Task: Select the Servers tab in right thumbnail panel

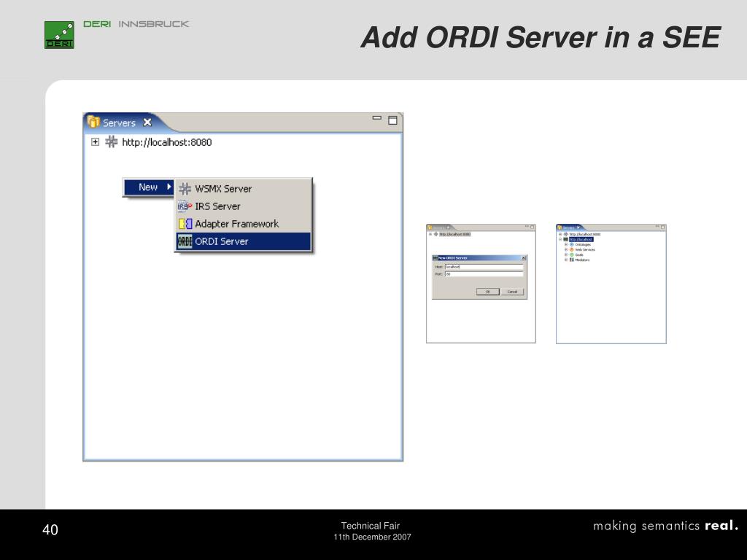Action: (568, 227)
